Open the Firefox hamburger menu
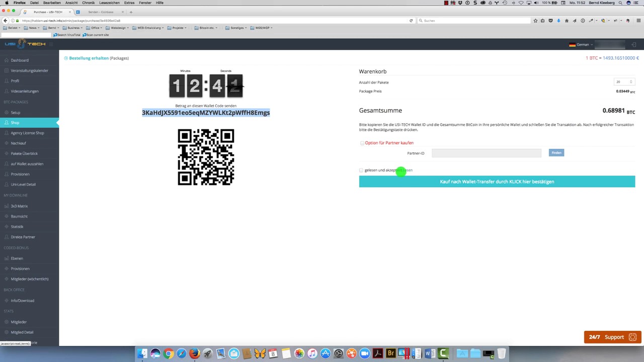 (639, 21)
